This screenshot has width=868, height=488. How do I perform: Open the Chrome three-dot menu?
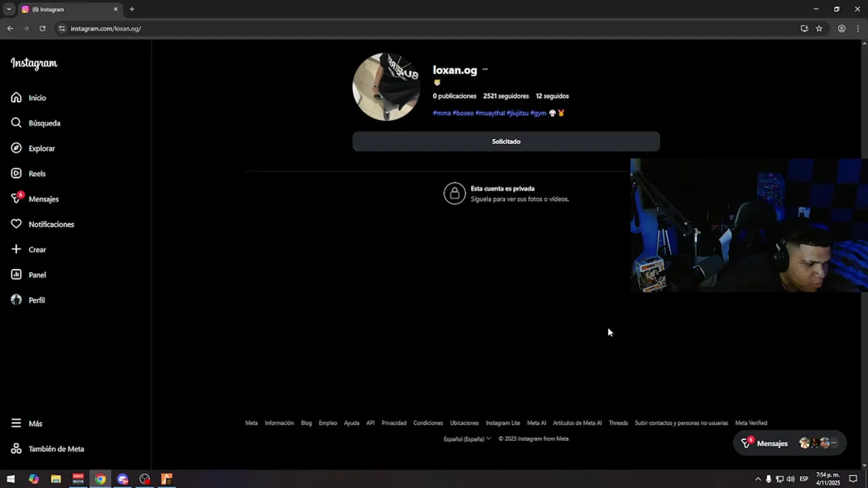pos(857,28)
